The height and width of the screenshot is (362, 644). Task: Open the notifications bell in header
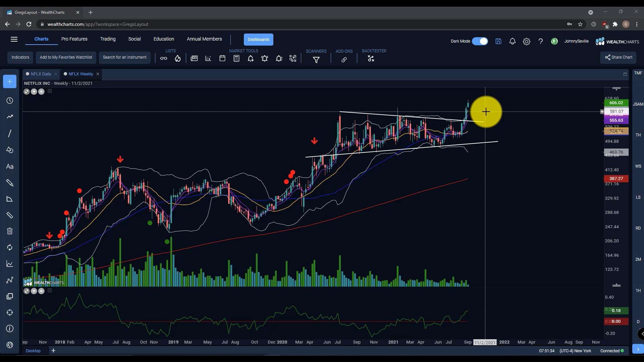click(513, 41)
